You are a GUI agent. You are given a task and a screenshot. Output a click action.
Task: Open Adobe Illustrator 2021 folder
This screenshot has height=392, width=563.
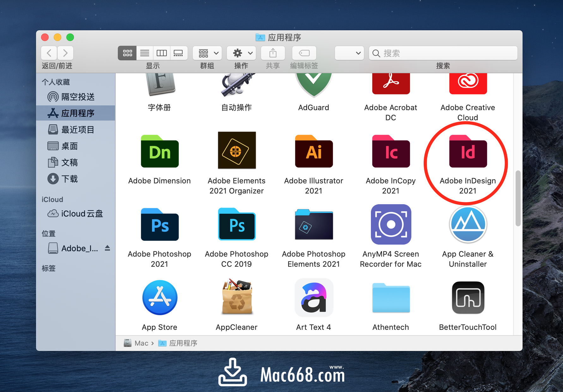coord(314,151)
